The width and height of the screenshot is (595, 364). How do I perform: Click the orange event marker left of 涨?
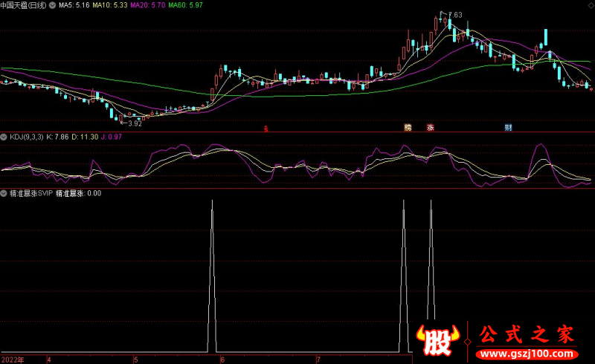pos(408,127)
